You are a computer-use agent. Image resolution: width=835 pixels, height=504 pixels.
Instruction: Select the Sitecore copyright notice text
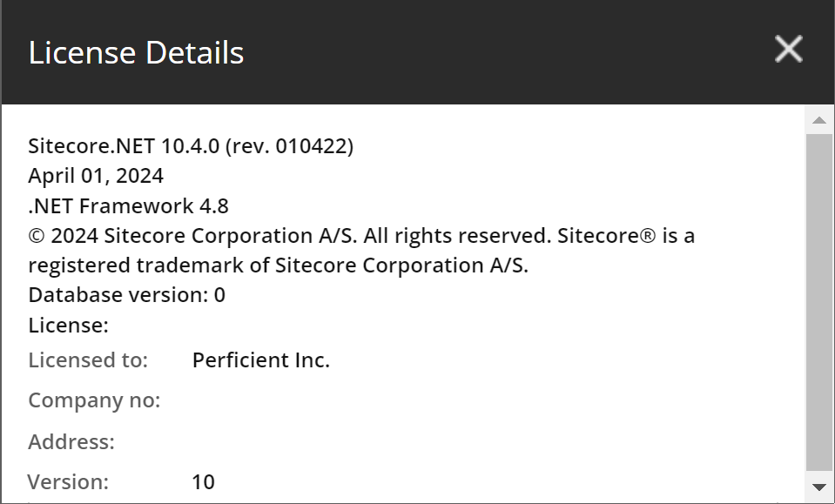pos(361,250)
